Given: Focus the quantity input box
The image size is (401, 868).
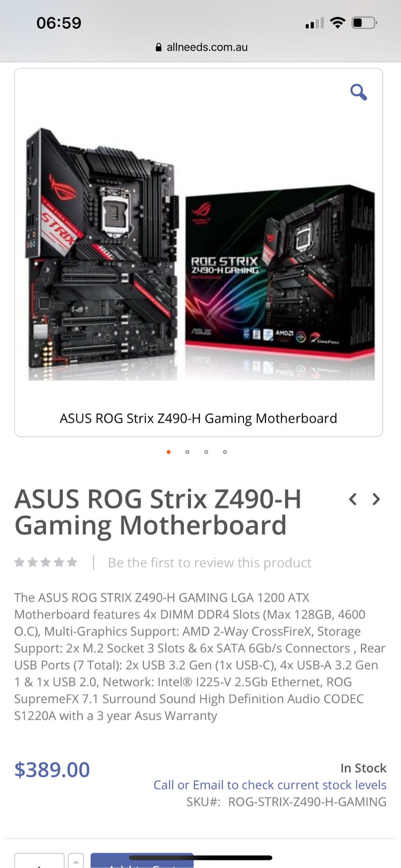Looking at the screenshot, I should [39, 861].
